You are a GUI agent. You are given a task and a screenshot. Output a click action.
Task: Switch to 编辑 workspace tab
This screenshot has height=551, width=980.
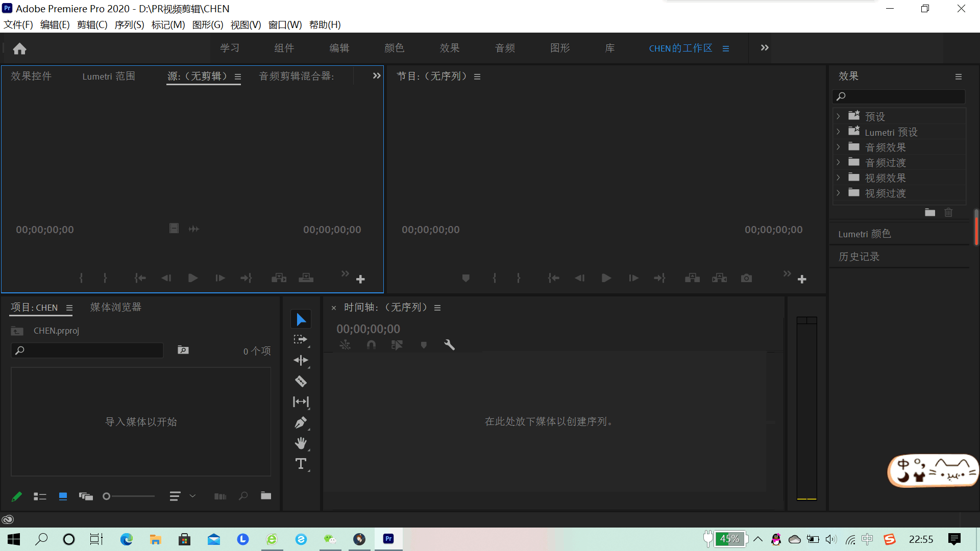coord(339,48)
